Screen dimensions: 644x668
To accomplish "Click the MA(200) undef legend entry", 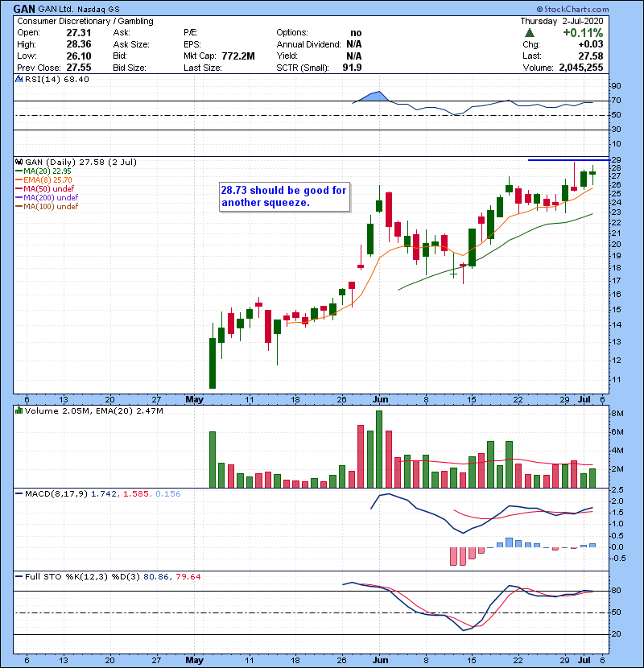I will (x=47, y=198).
